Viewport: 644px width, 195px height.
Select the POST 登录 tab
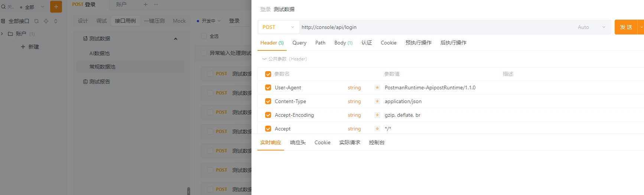tap(84, 4)
